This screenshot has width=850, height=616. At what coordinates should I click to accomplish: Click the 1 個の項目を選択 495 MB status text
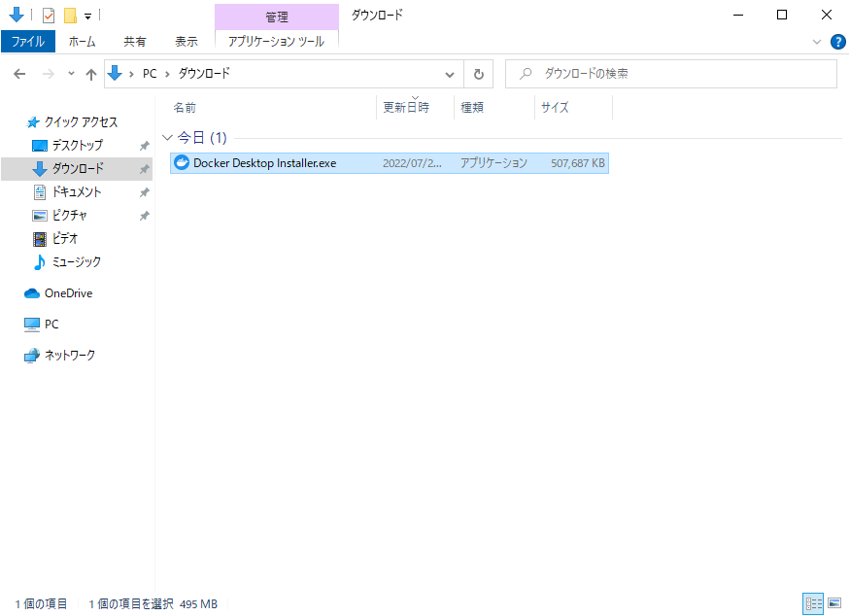point(153,604)
